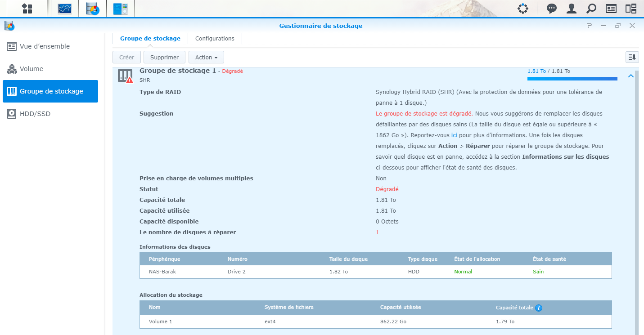Click the Nom column header

155,307
